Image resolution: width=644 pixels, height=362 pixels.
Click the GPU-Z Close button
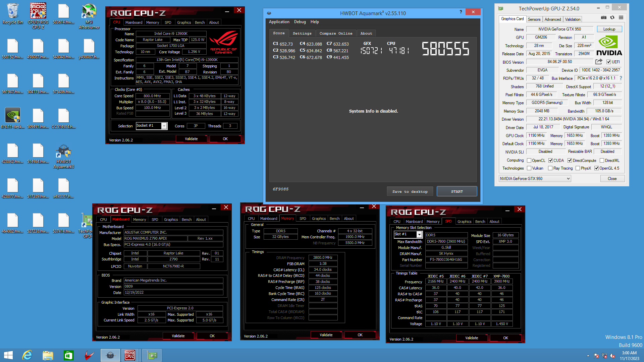(612, 179)
